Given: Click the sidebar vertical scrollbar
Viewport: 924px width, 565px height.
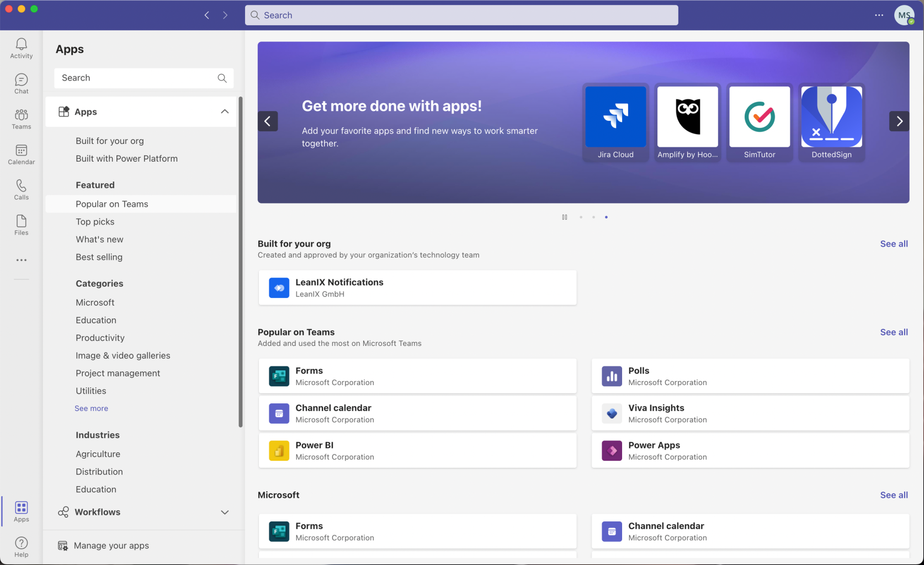Looking at the screenshot, I should click(x=240, y=262).
